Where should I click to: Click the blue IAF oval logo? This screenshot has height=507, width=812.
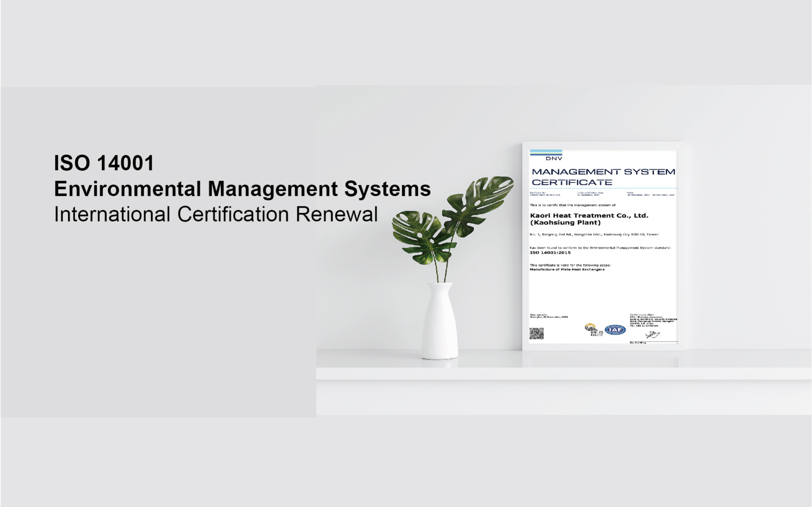coord(615,330)
